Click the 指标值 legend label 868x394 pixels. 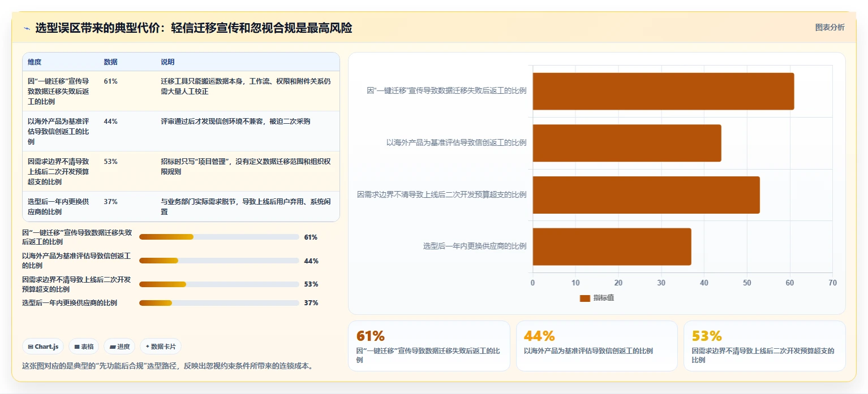(x=604, y=298)
